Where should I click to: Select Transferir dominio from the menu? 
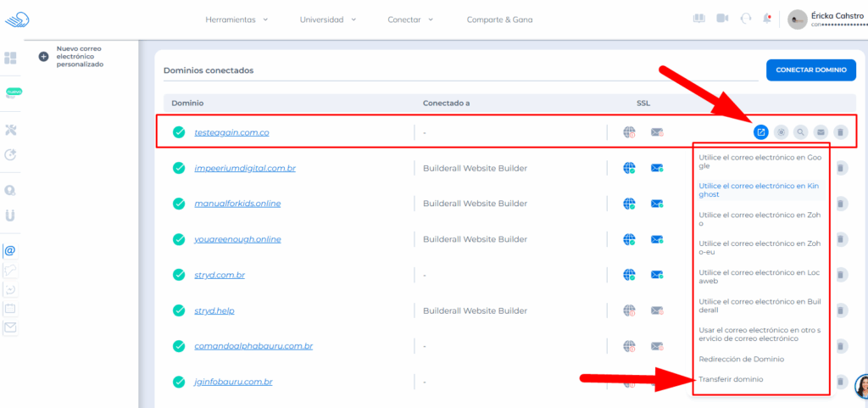[730, 379]
